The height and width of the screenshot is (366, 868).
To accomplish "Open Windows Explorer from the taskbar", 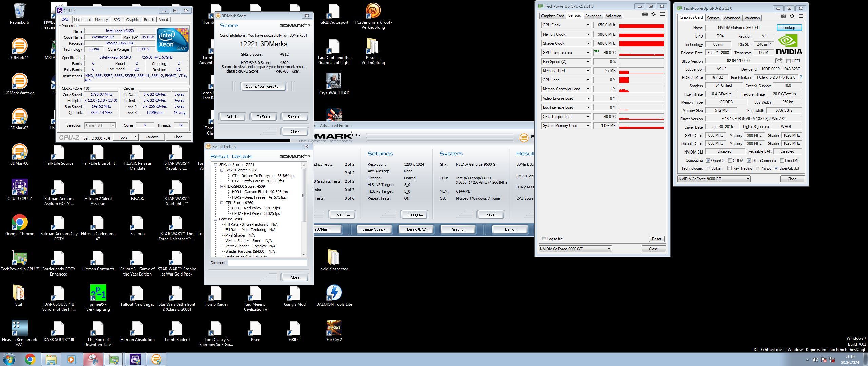I will click(x=51, y=359).
